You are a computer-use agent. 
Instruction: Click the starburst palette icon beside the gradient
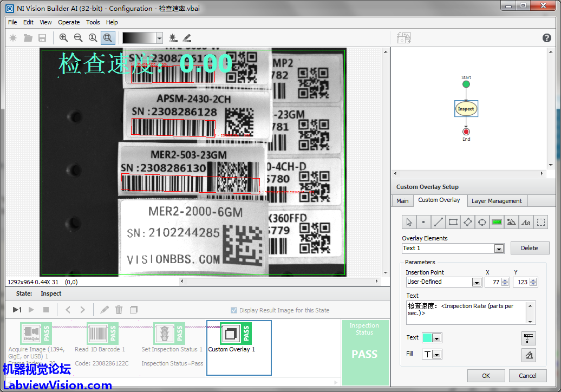173,37
